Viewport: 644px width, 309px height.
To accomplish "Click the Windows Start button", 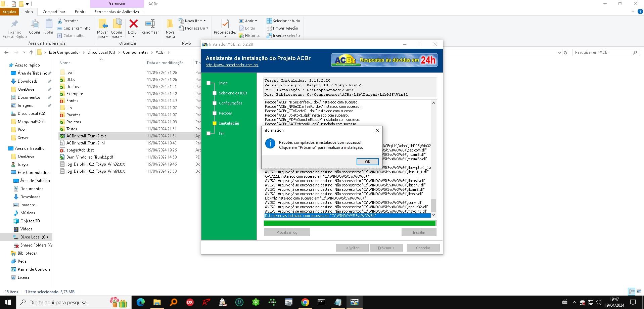I will click(x=8, y=302).
